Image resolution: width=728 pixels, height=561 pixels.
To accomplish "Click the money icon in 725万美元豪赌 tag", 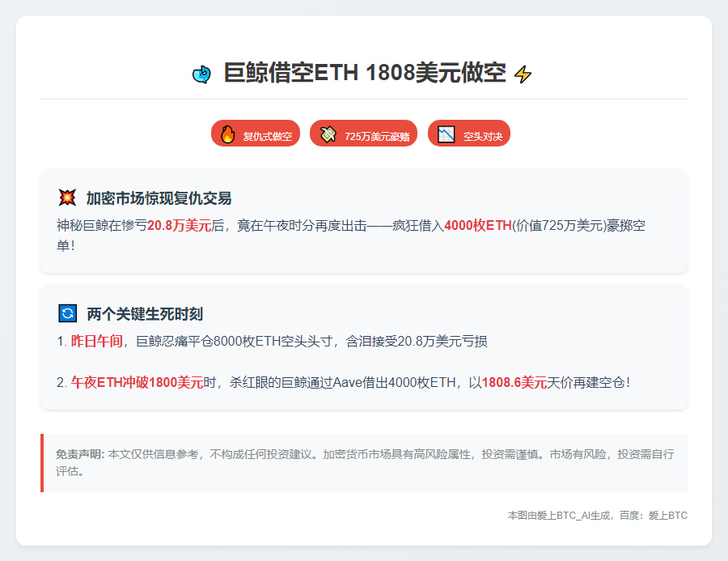I will click(328, 134).
